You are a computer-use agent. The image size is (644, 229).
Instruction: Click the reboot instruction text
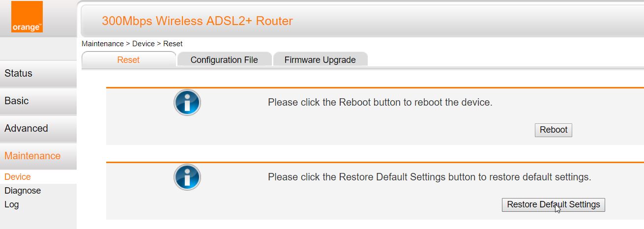coord(380,103)
